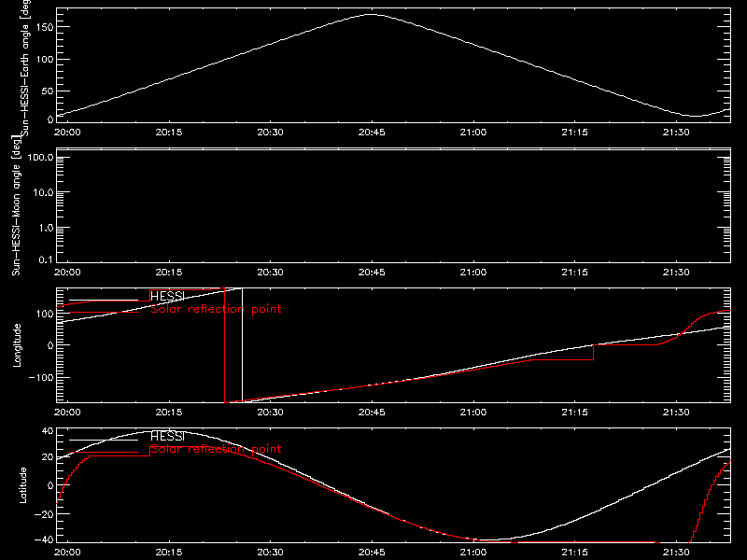The height and width of the screenshot is (560, 747).
Task: Click -20 tick label on Latitude plot
Action: [x=45, y=514]
